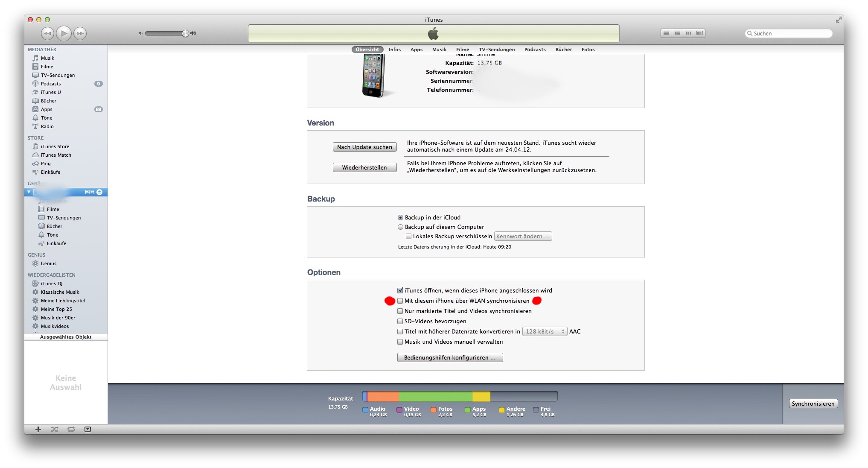Screen dimensions: 868x468
Task: Open Klassische Musik smart playlist
Action: click(60, 292)
